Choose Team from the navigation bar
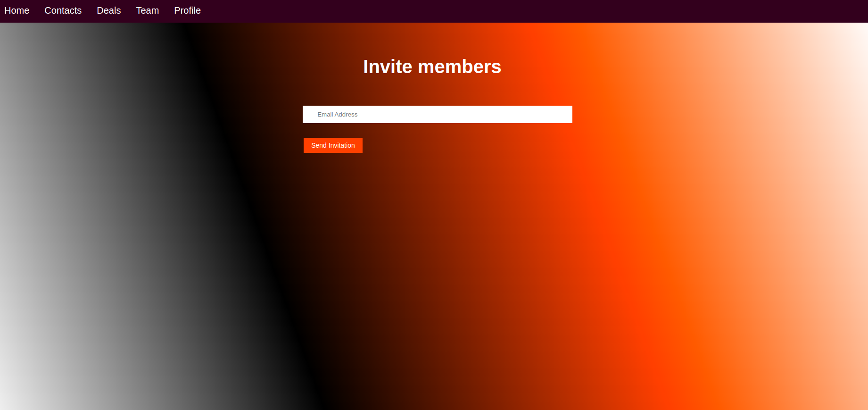868x410 pixels. (147, 10)
